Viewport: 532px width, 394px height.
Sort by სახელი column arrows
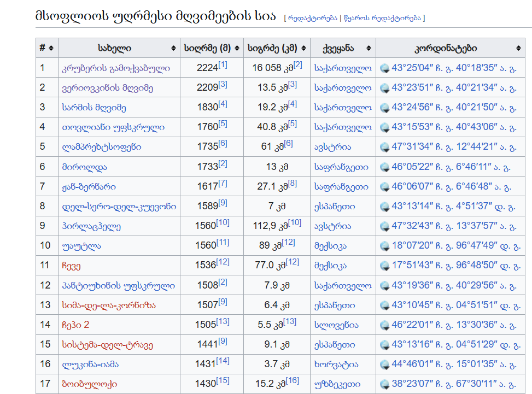[x=173, y=49]
